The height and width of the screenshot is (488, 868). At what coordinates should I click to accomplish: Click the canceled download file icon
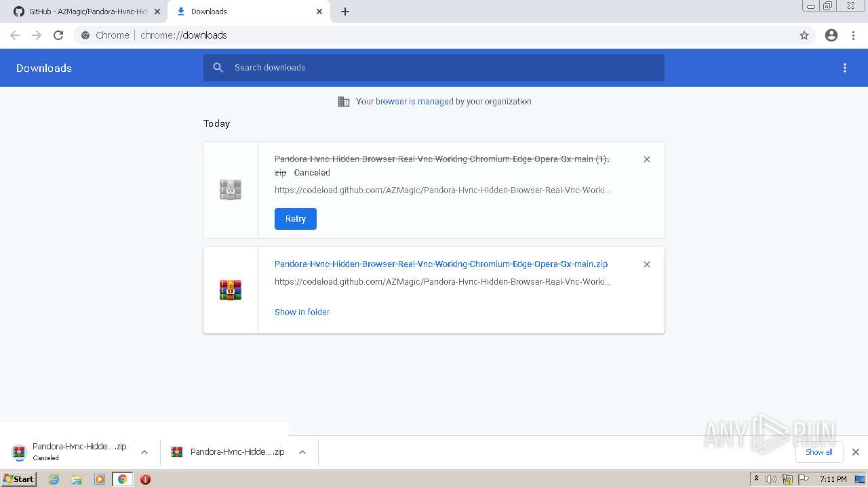pos(231,190)
